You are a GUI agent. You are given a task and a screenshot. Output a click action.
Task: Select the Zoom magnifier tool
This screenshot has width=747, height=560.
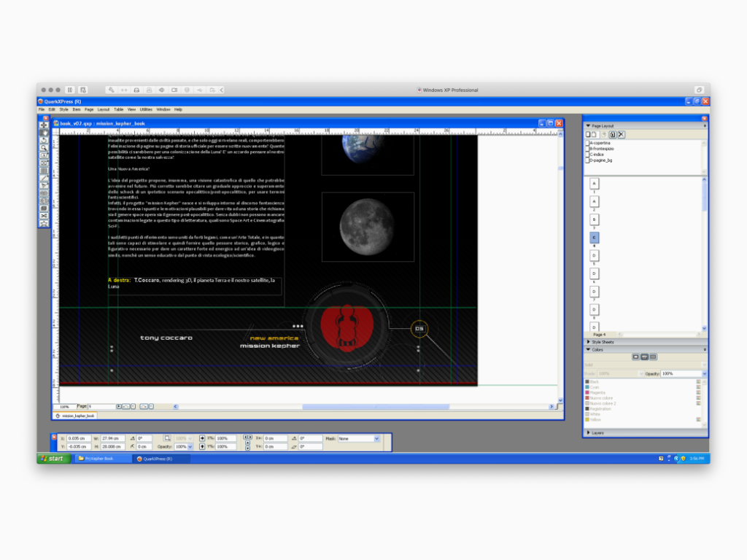[44, 147]
